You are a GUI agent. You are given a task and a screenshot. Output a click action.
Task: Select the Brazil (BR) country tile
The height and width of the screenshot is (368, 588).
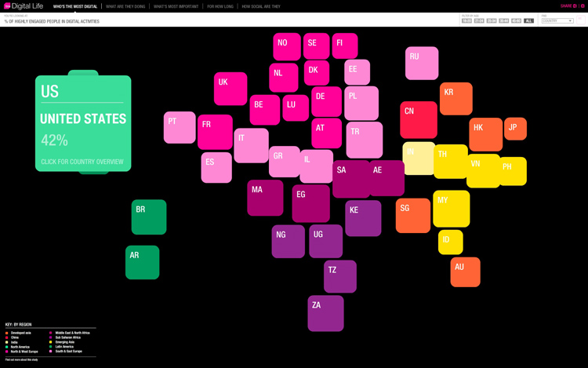click(x=148, y=217)
